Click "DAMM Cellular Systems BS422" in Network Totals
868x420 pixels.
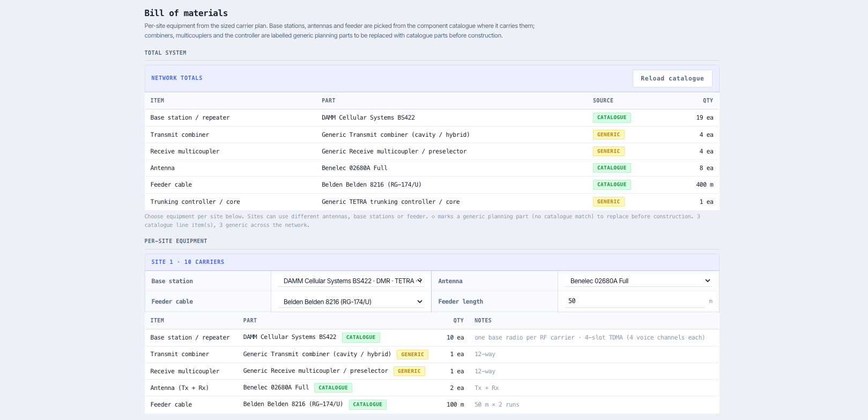368,117
